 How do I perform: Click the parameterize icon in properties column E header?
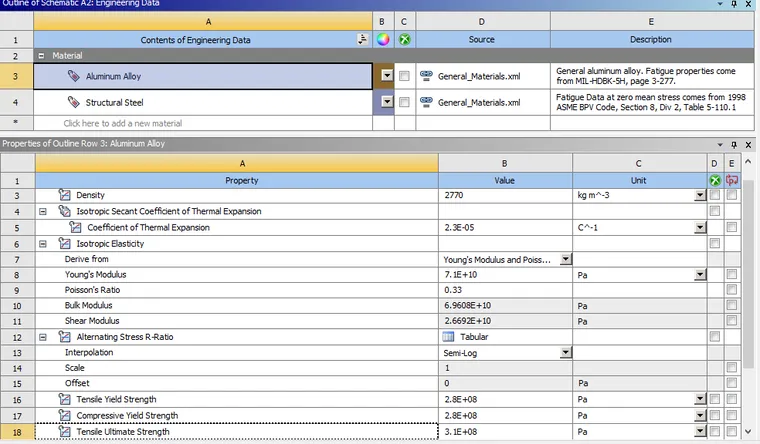[x=732, y=180]
